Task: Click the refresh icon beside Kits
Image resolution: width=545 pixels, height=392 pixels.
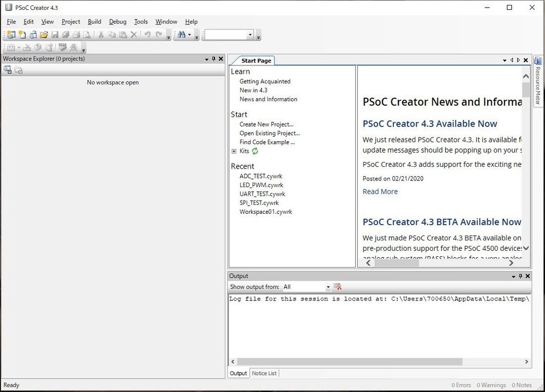Action: (x=255, y=151)
